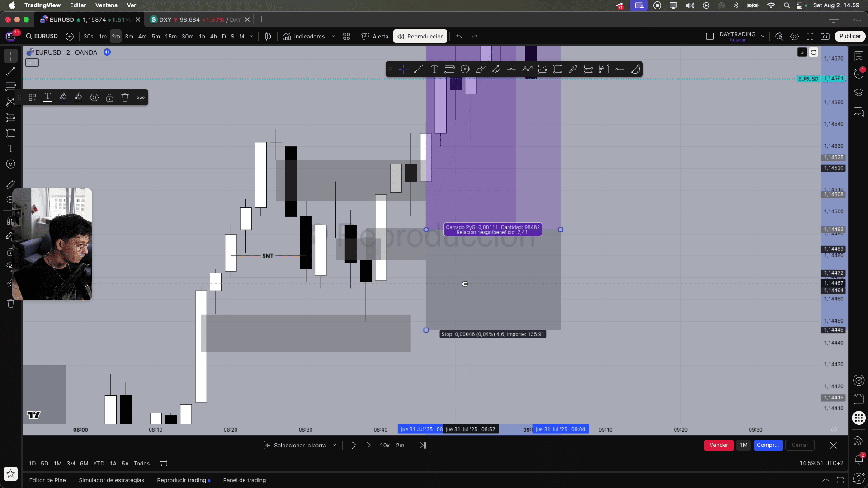This screenshot has height=488, width=868.
Task: Click the Publicar button
Action: (x=850, y=37)
